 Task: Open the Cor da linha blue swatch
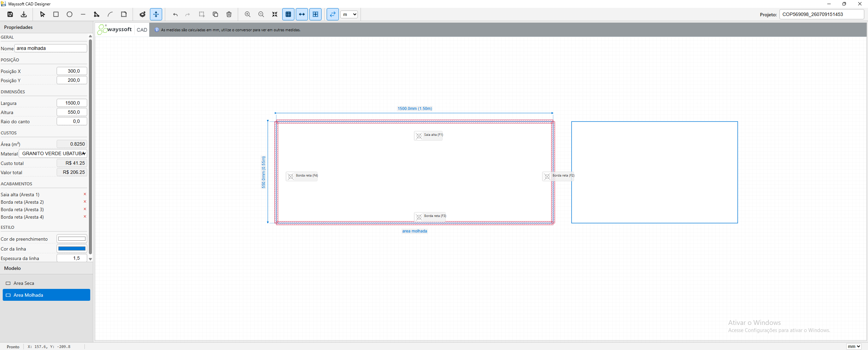(72, 248)
